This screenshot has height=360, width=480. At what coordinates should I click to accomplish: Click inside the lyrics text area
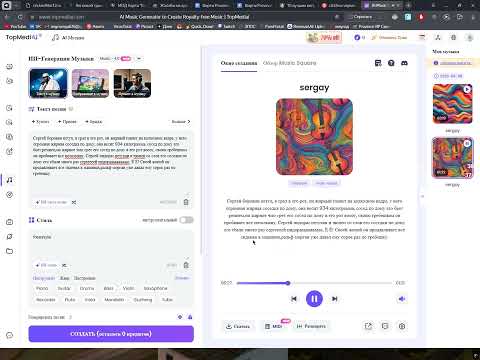point(111,163)
